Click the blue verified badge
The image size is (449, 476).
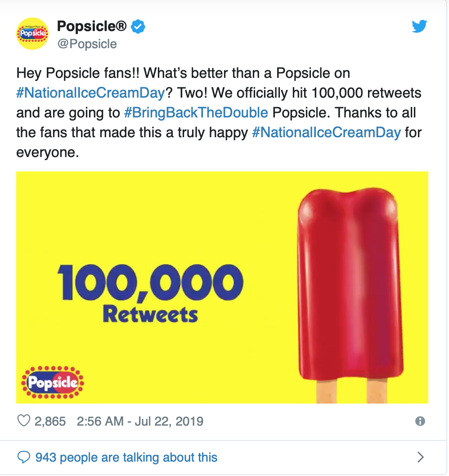tap(138, 27)
